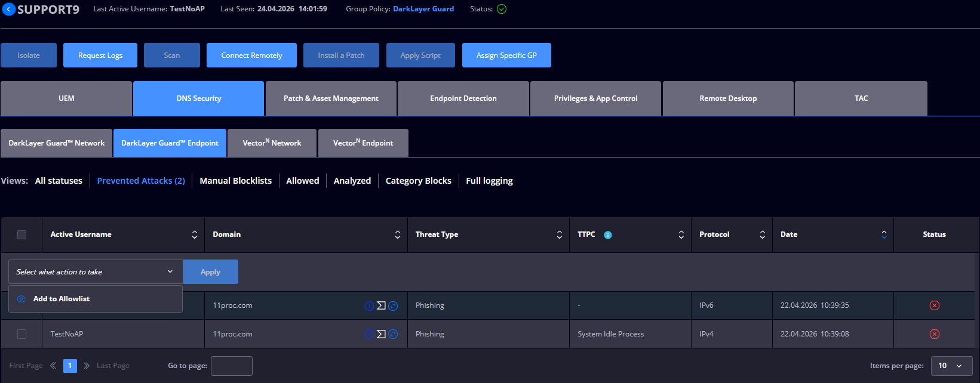
Task: Click the Connect Remotely button
Action: coord(251,55)
